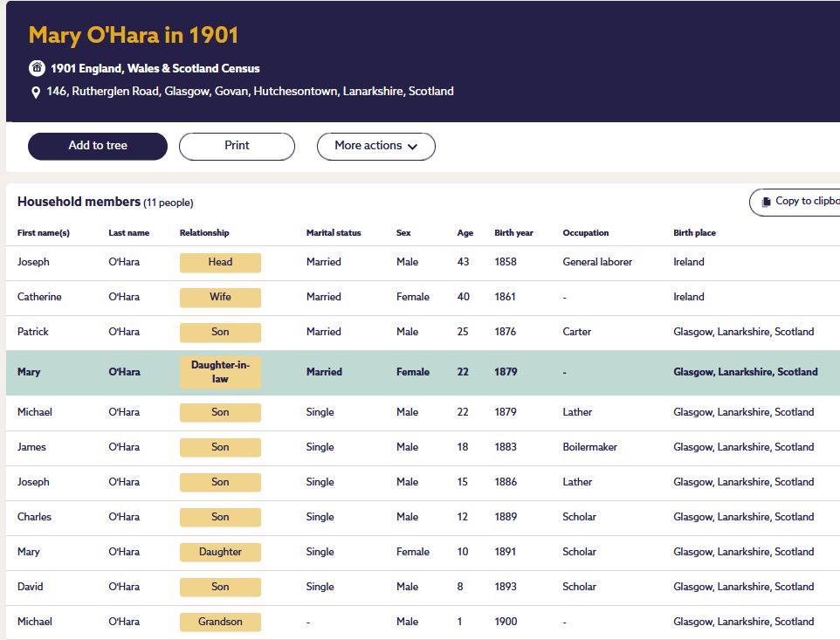Click the Add to tree button
This screenshot has height=640, width=840.
pyautogui.click(x=98, y=146)
